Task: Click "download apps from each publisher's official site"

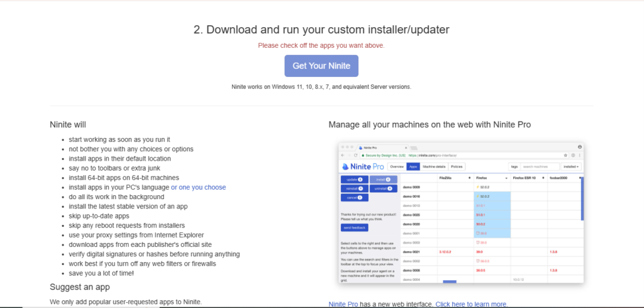Action: point(140,244)
